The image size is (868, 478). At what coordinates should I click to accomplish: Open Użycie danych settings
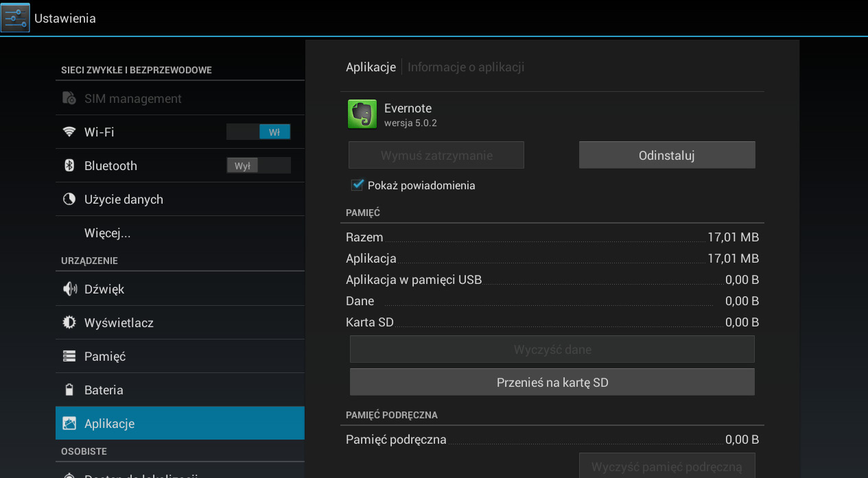click(180, 199)
